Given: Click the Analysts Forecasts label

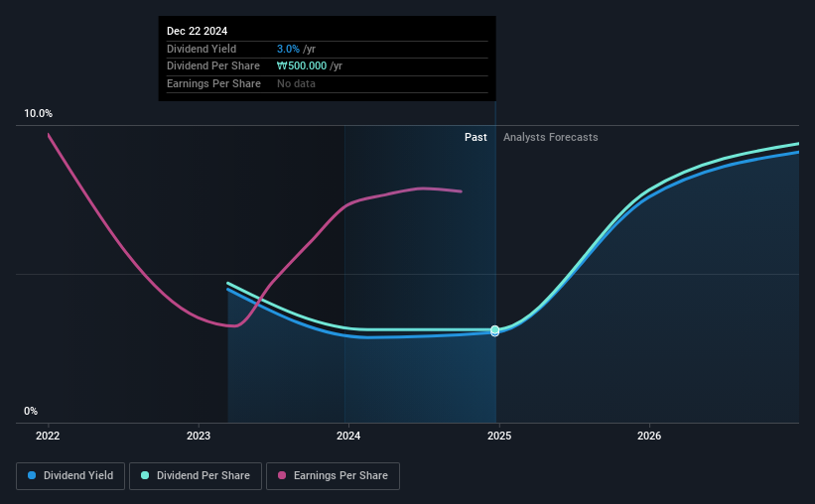Looking at the screenshot, I should tap(550, 137).
